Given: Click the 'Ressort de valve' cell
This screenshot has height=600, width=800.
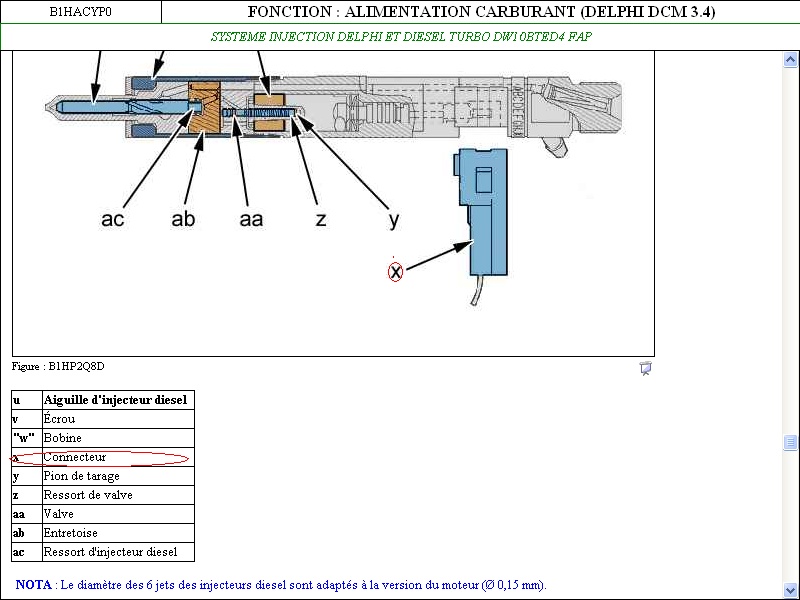Looking at the screenshot, I should click(118, 495).
